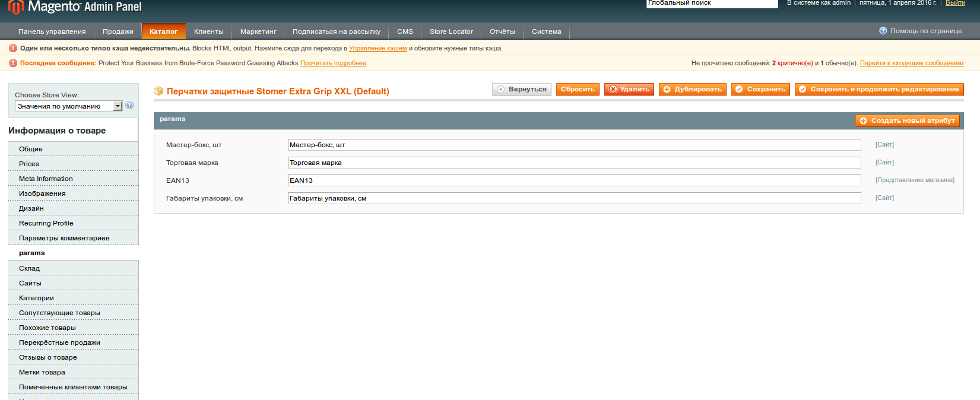Open Перекрёстные продажи sidebar tab

pyautogui.click(x=74, y=342)
